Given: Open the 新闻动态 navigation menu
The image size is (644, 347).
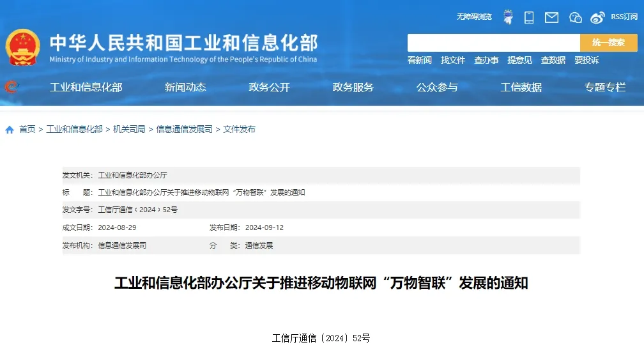Looking at the screenshot, I should [185, 88].
